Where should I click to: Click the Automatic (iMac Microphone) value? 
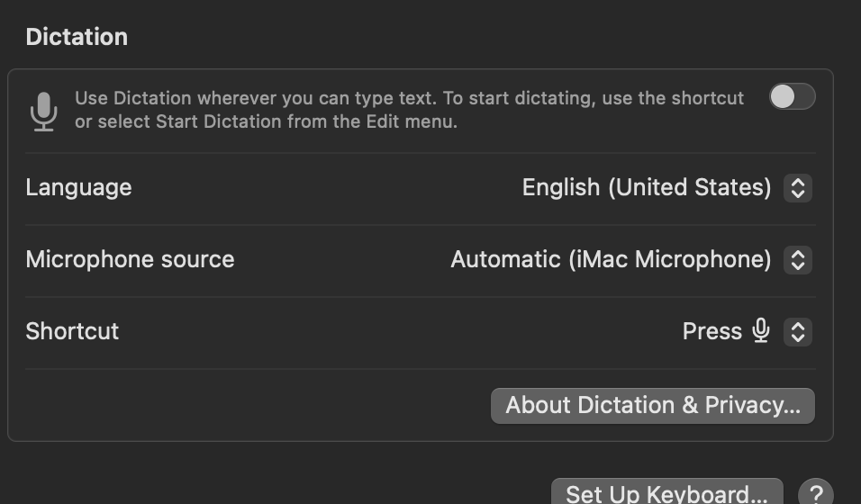click(x=610, y=259)
